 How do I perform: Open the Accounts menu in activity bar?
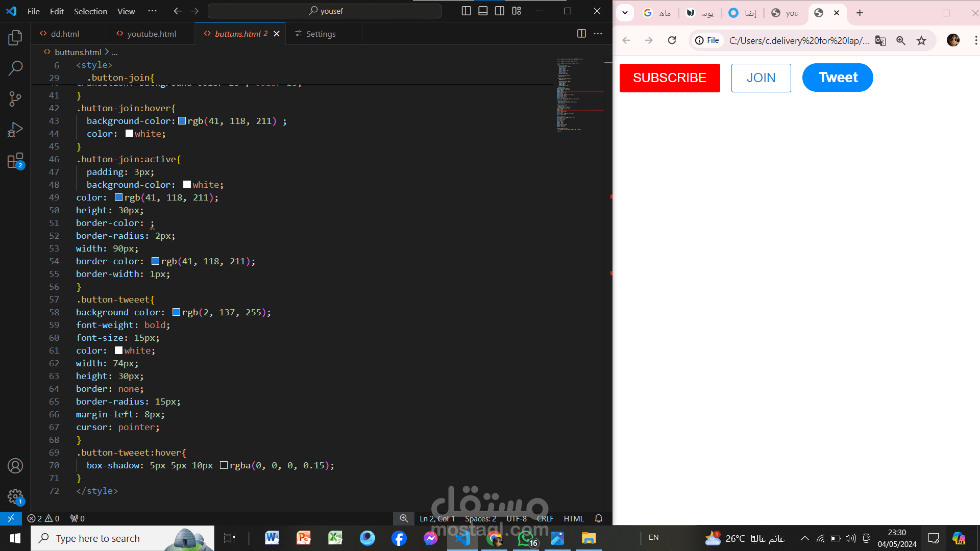(15, 466)
